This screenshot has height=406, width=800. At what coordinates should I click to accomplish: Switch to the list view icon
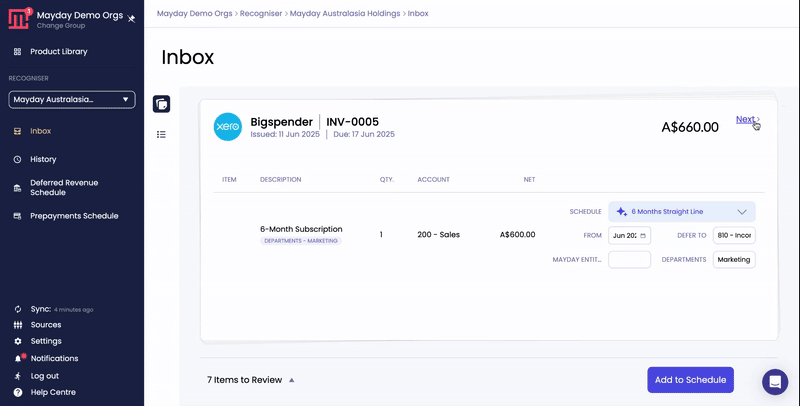[x=161, y=135]
